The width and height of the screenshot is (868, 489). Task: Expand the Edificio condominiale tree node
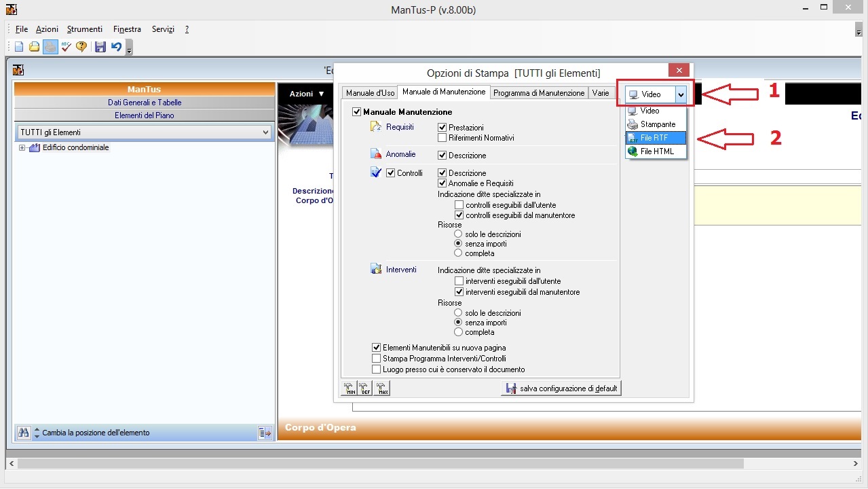(x=22, y=148)
